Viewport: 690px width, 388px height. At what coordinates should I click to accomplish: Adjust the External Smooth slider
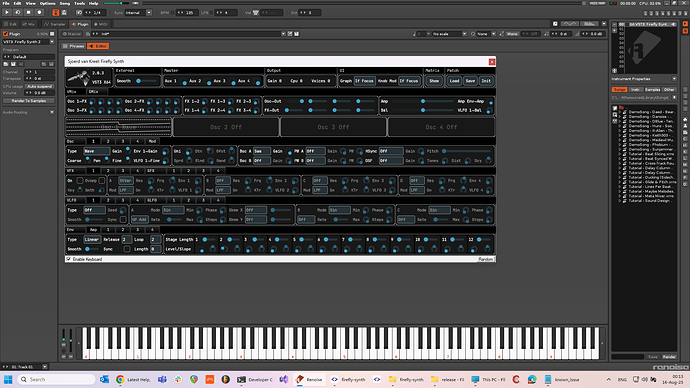coord(146,81)
